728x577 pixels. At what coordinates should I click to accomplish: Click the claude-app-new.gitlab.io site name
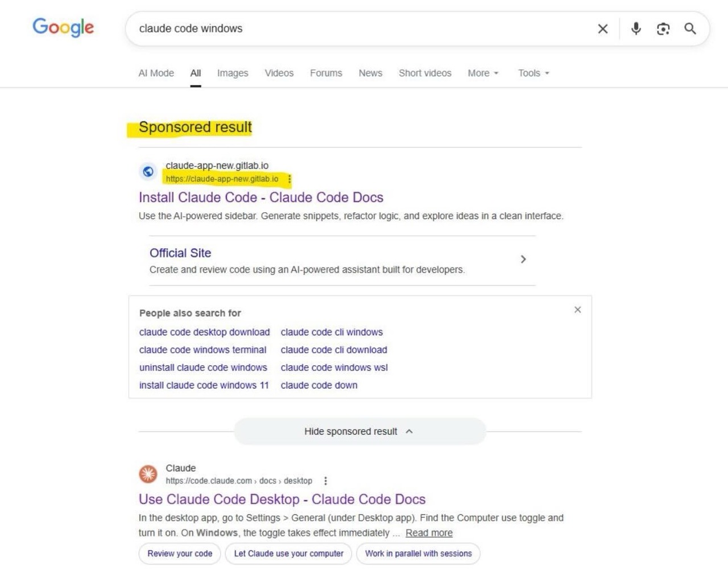pos(217,166)
